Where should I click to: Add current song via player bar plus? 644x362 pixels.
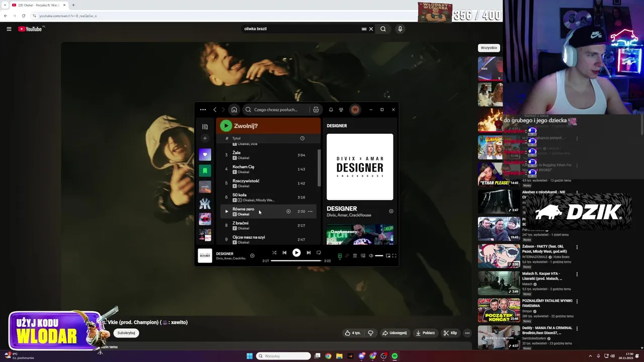coord(252,255)
